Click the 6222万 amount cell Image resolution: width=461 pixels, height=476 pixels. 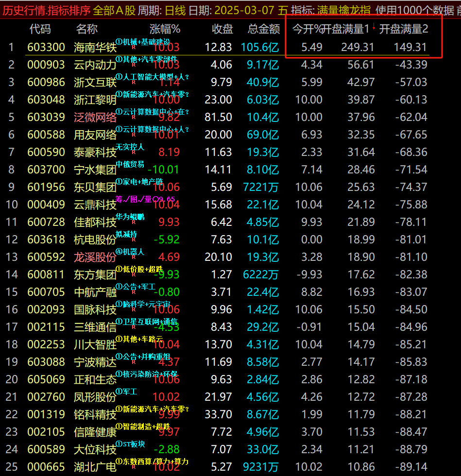[260, 275]
